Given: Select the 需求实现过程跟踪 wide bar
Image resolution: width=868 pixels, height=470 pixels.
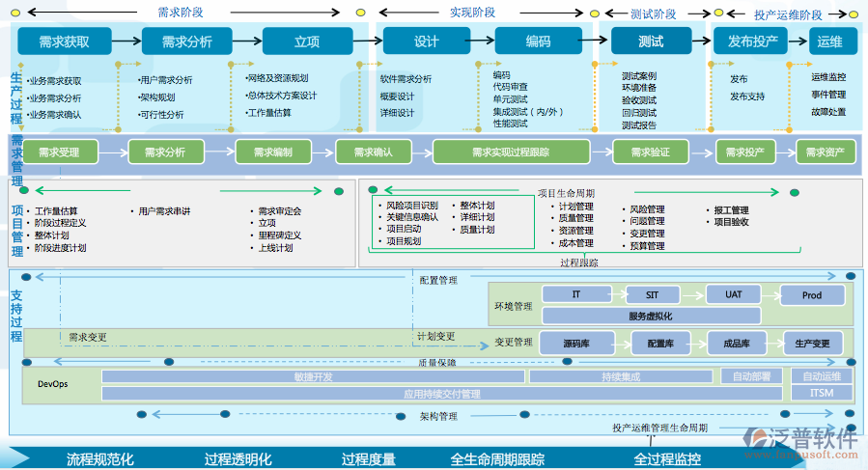Looking at the screenshot, I should [x=517, y=152].
